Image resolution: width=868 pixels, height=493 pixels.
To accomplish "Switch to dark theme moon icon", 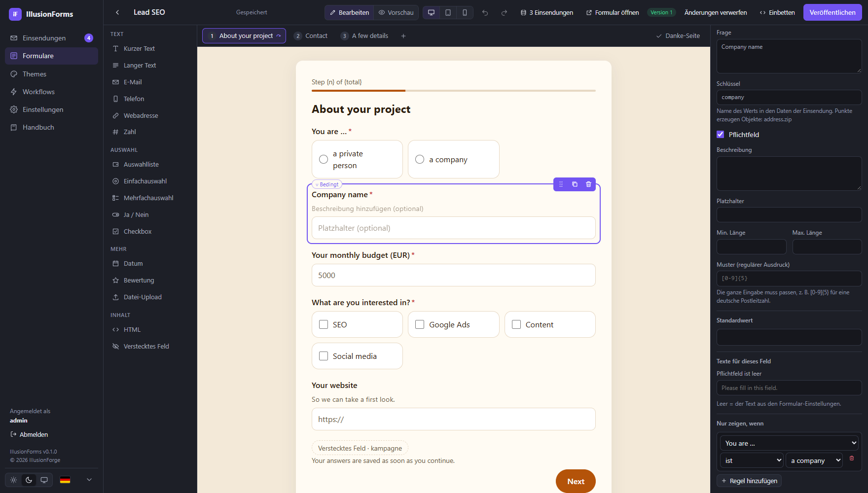I will pyautogui.click(x=29, y=480).
